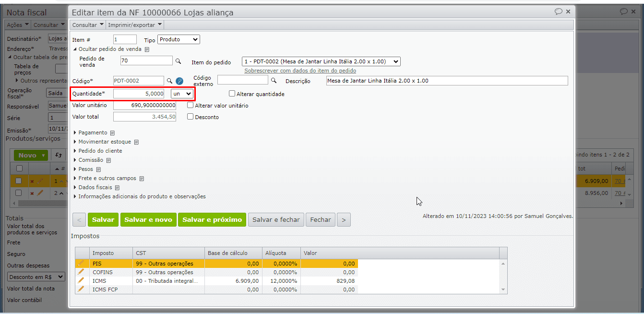Click the Fechar button
The width and height of the screenshot is (644, 314).
pos(321,219)
